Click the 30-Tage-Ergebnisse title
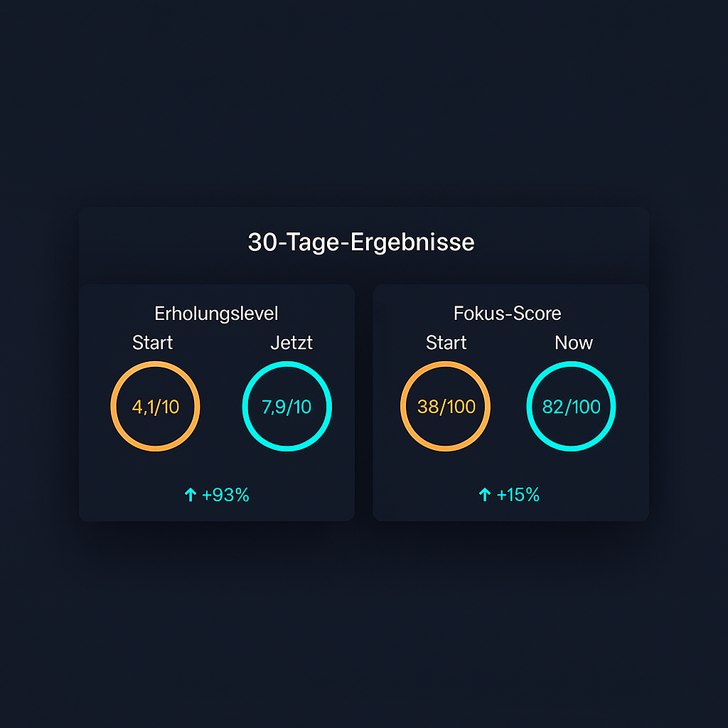The image size is (728, 728). (x=361, y=242)
